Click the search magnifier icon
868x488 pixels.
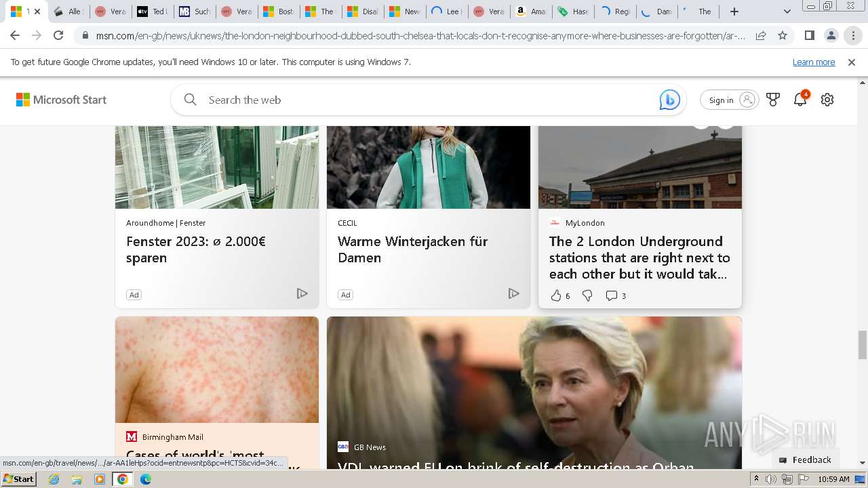[191, 100]
